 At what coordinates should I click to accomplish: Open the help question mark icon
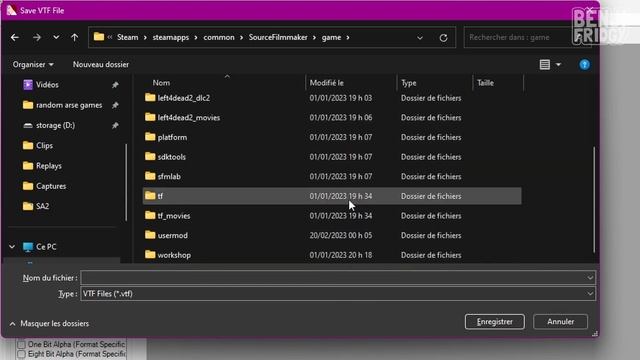pyautogui.click(x=584, y=64)
